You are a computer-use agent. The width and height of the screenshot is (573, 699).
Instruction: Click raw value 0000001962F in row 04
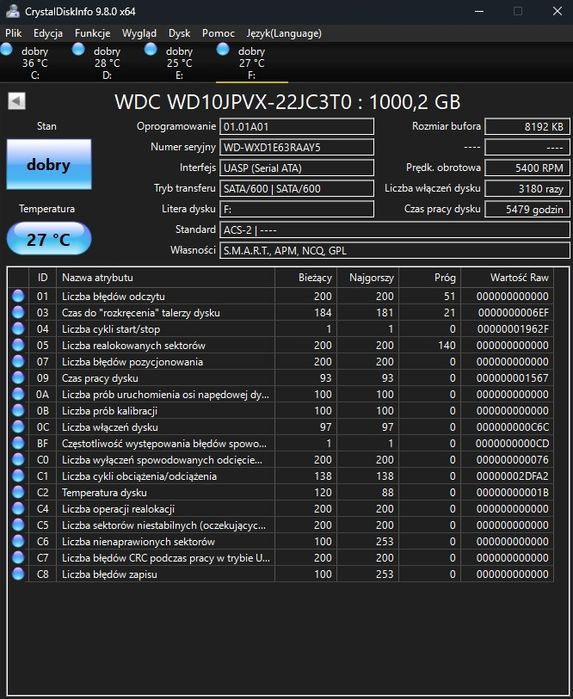513,329
